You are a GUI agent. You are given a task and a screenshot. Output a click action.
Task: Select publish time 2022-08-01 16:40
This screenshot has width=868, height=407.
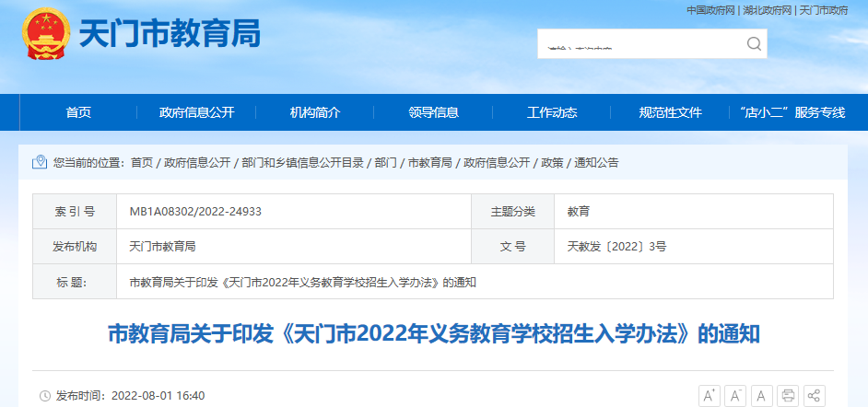point(158,396)
